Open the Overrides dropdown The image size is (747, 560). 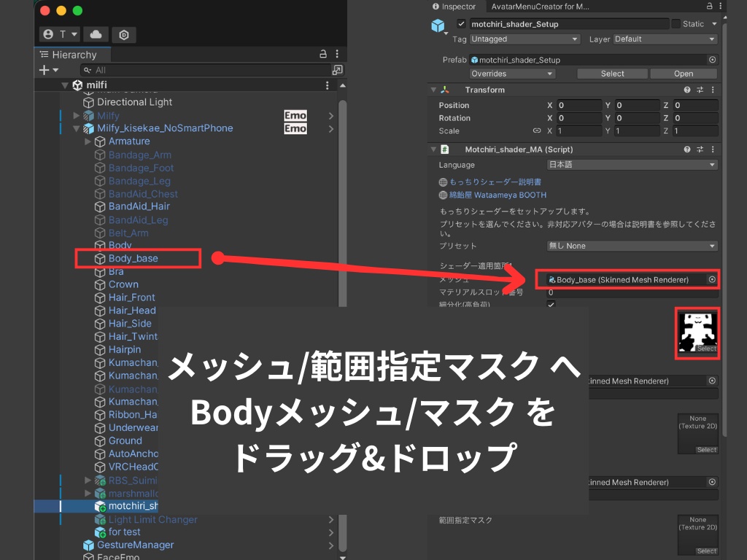point(512,74)
